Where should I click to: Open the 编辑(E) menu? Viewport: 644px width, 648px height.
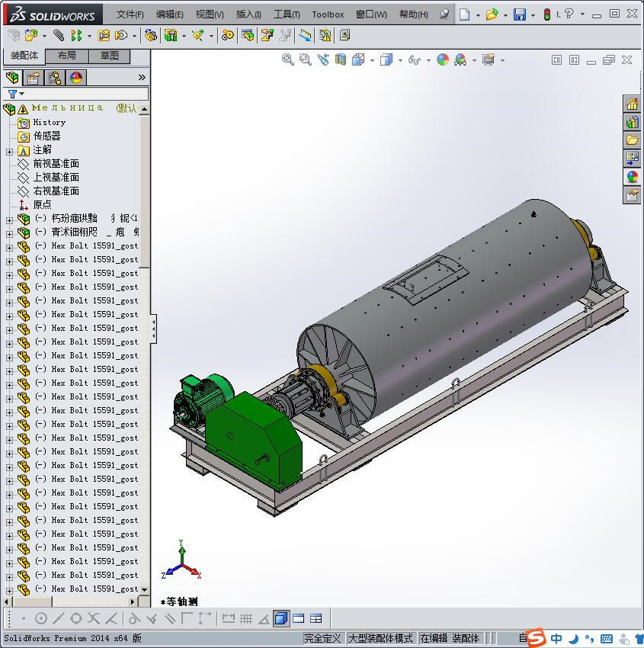[169, 14]
